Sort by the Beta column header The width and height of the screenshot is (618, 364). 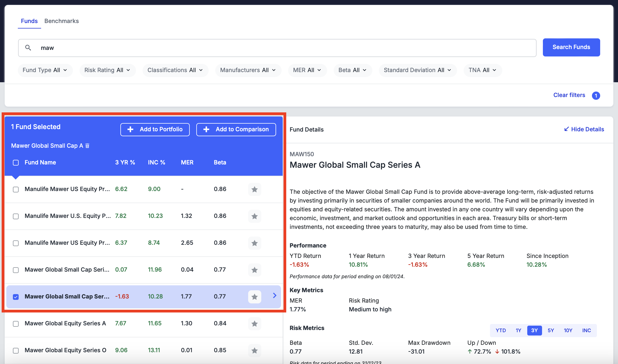(x=220, y=163)
